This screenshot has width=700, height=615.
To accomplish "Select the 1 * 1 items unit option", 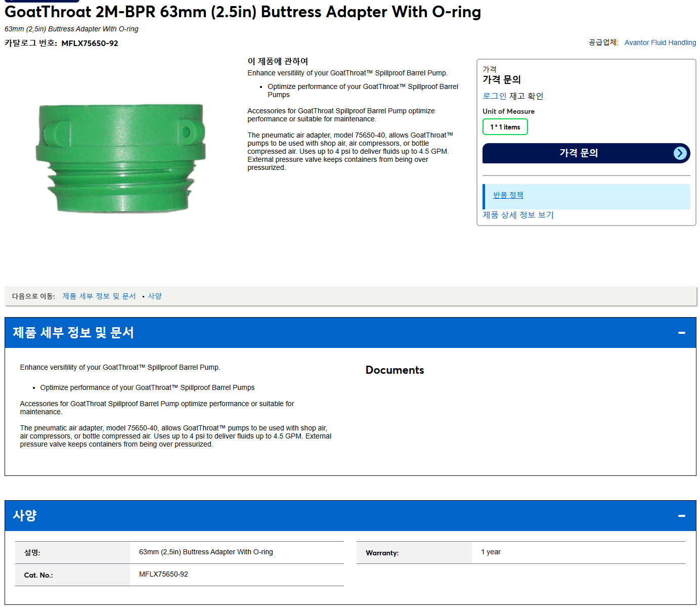I will point(505,127).
